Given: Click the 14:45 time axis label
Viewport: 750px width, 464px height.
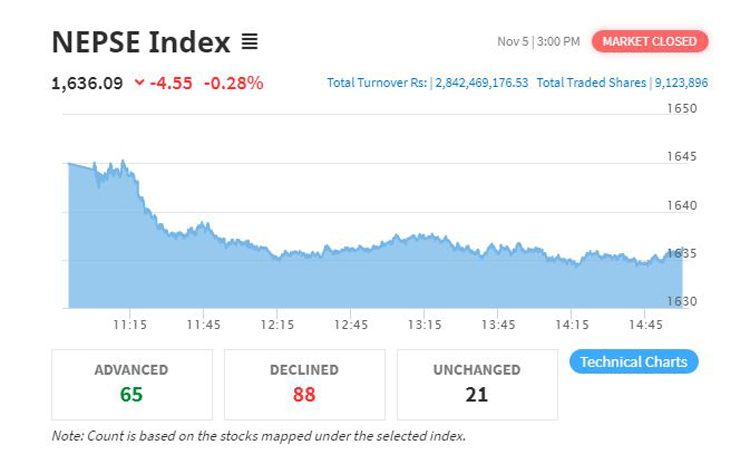Looking at the screenshot, I should (646, 324).
